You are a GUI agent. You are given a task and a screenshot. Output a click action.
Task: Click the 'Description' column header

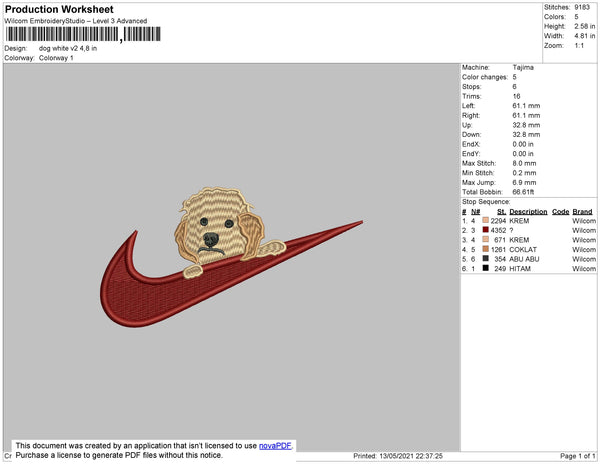(x=528, y=212)
